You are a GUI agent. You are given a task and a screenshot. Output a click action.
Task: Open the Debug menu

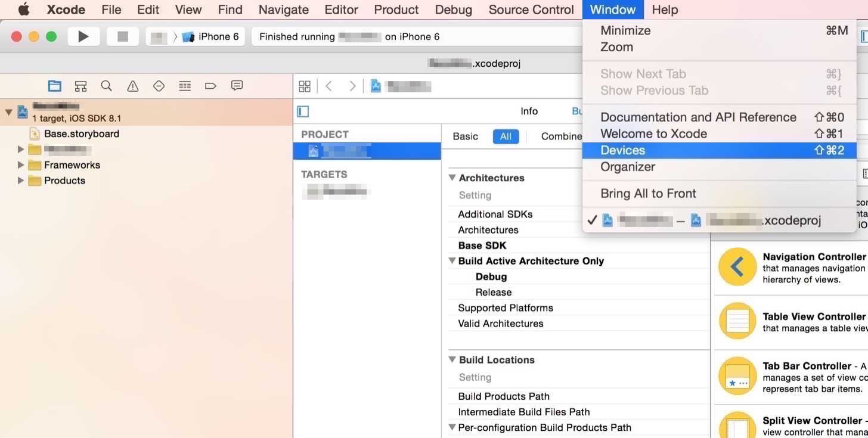tap(454, 10)
